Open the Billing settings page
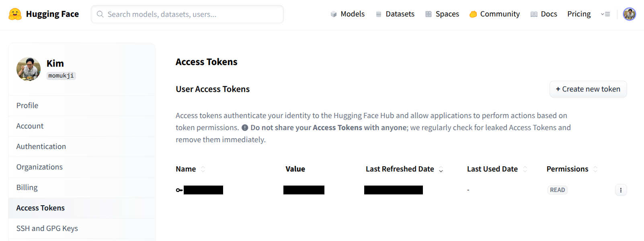Viewport: 644px width, 241px height. coord(27,188)
